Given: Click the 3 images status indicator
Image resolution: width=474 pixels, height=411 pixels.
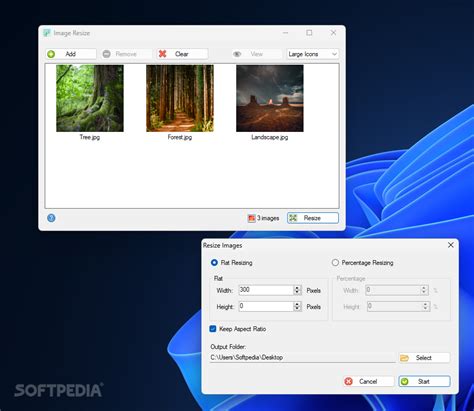Looking at the screenshot, I should point(263,218).
